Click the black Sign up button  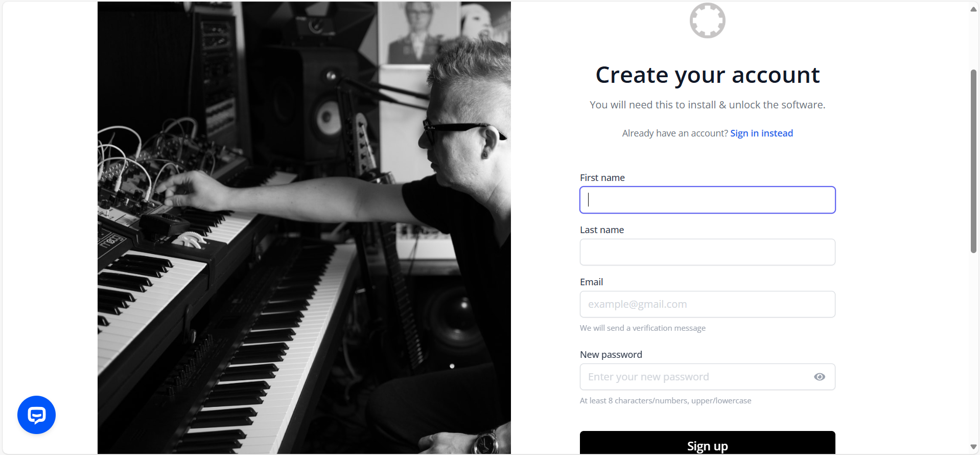[707, 443]
